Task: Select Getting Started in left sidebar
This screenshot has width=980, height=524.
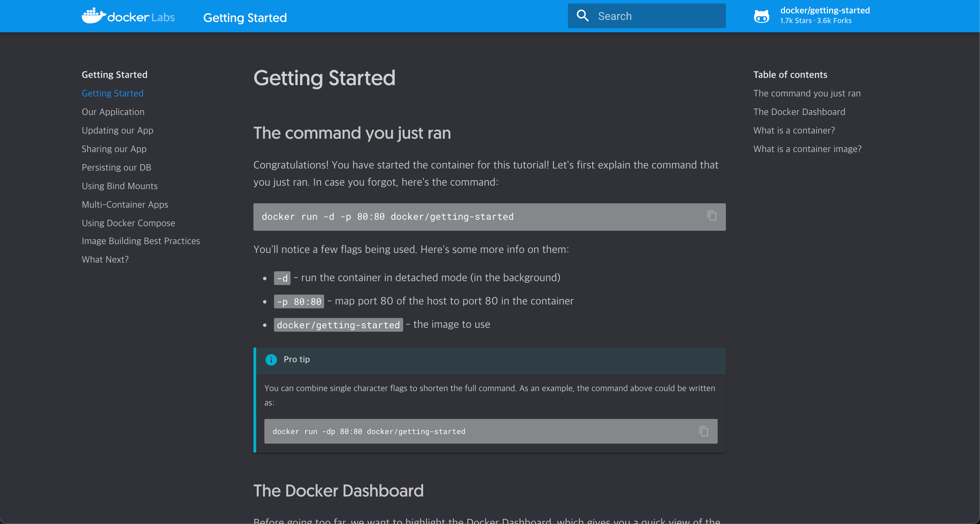Action: pyautogui.click(x=113, y=93)
